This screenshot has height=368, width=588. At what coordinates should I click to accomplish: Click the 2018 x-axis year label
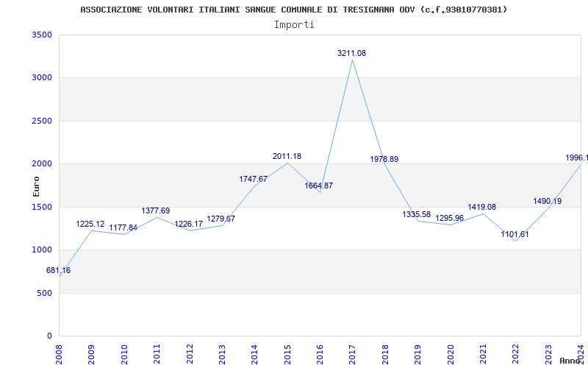[x=385, y=354]
